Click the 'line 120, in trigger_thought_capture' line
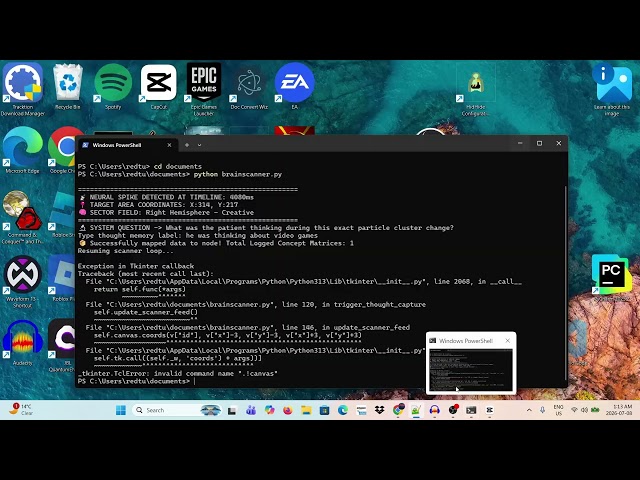 [256, 304]
